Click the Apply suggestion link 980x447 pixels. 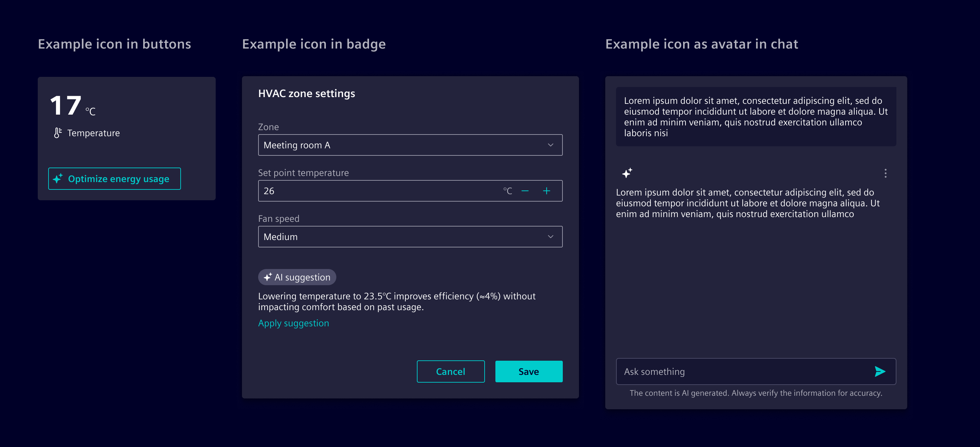tap(293, 323)
